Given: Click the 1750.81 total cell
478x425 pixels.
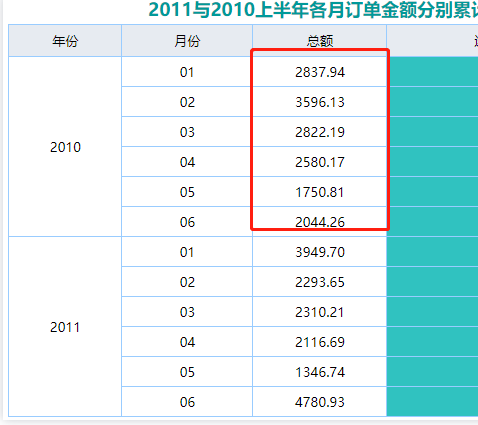Looking at the screenshot, I should [319, 192].
